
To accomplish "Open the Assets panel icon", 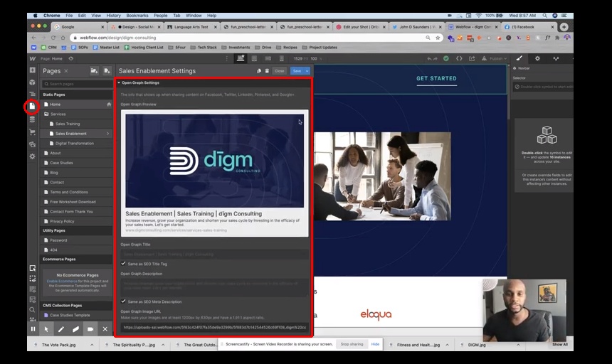I will point(33,144).
